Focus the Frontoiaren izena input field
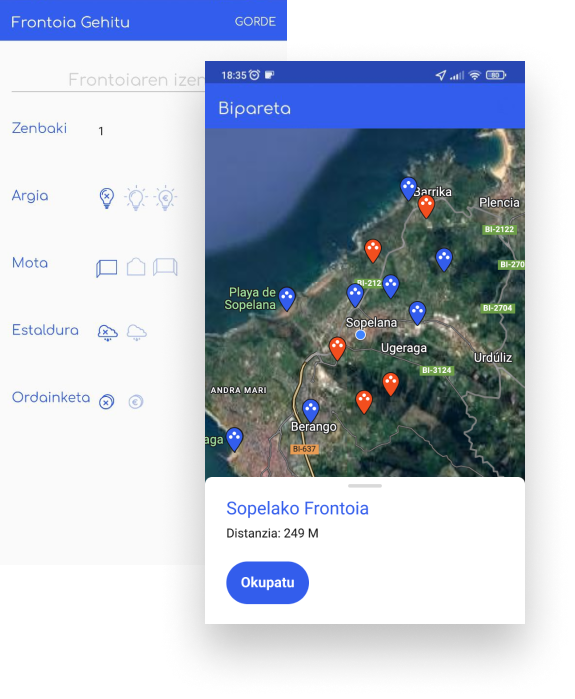This screenshot has height=699, width=575. coord(108,80)
